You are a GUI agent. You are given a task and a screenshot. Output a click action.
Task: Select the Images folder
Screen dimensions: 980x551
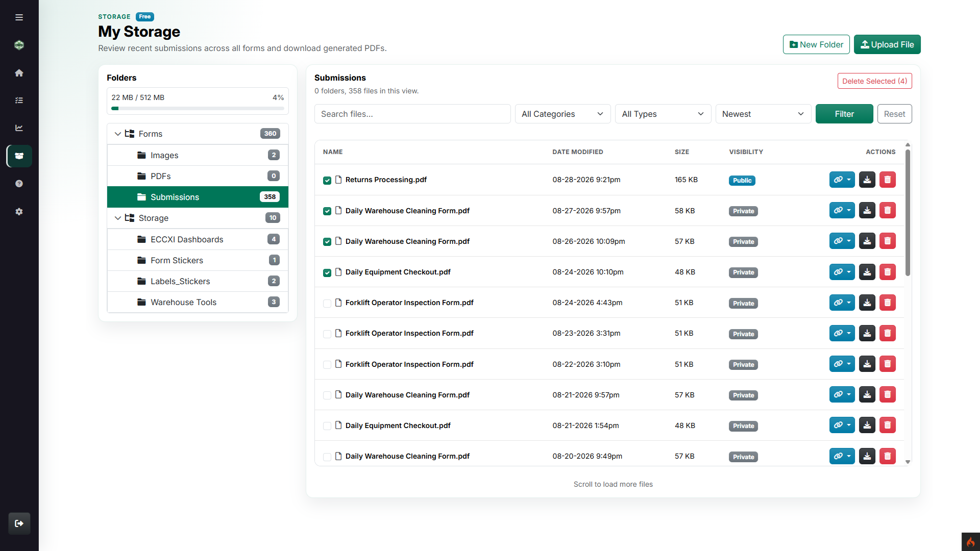point(198,155)
